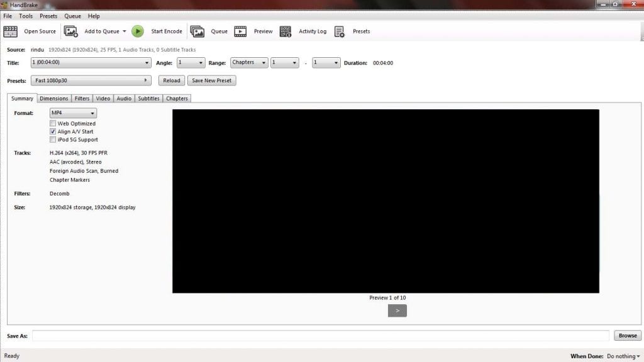Image resolution: width=644 pixels, height=362 pixels.
Task: Enable the Web Optimized checkbox
Action: coord(53,123)
